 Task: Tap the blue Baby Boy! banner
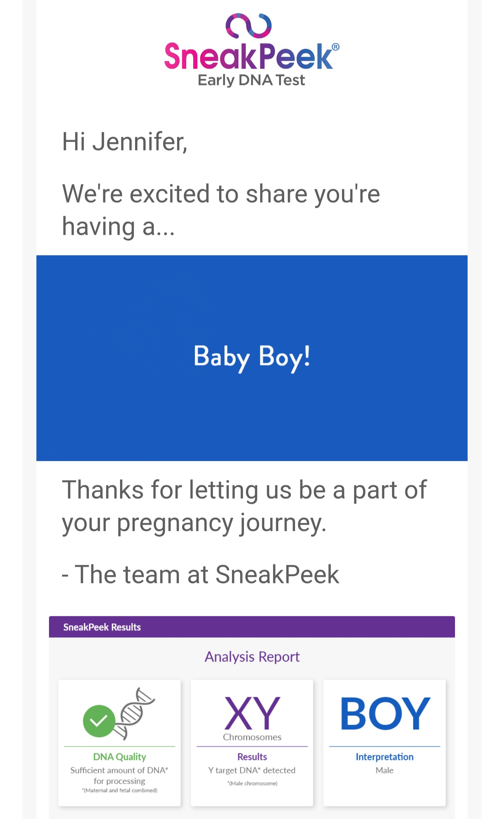252,358
